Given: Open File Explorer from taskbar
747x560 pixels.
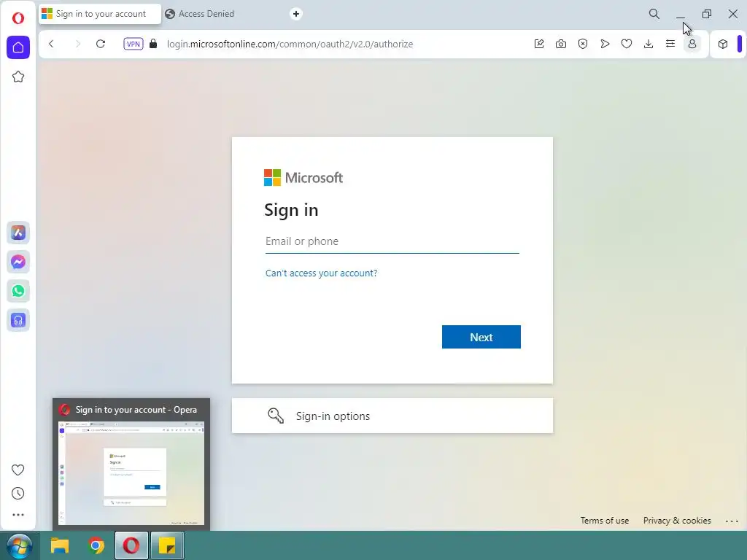Looking at the screenshot, I should 60,545.
